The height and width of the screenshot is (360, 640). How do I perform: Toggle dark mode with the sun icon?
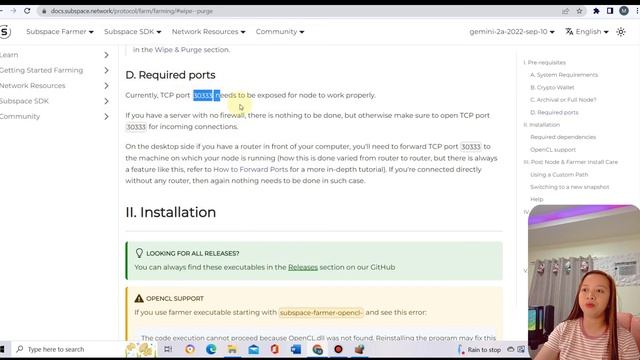point(621,32)
